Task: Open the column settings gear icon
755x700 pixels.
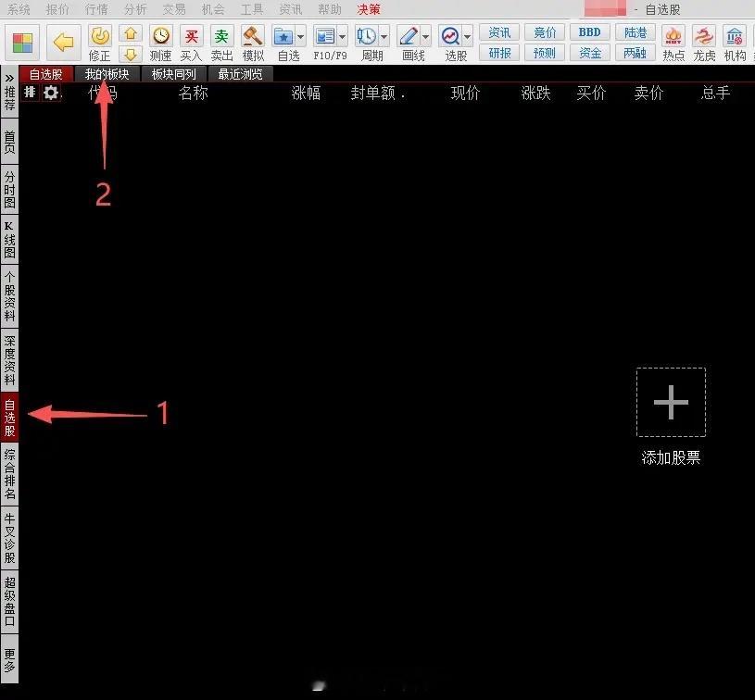Action: coord(52,93)
